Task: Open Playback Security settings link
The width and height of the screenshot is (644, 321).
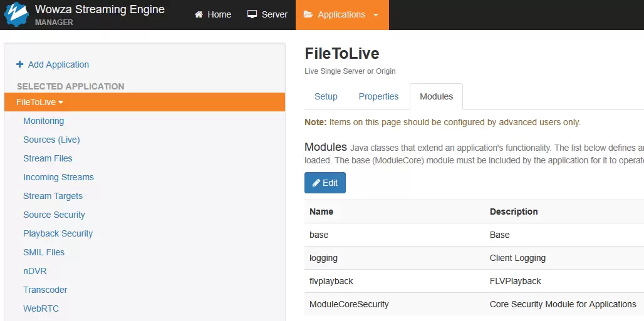Action: pos(58,233)
